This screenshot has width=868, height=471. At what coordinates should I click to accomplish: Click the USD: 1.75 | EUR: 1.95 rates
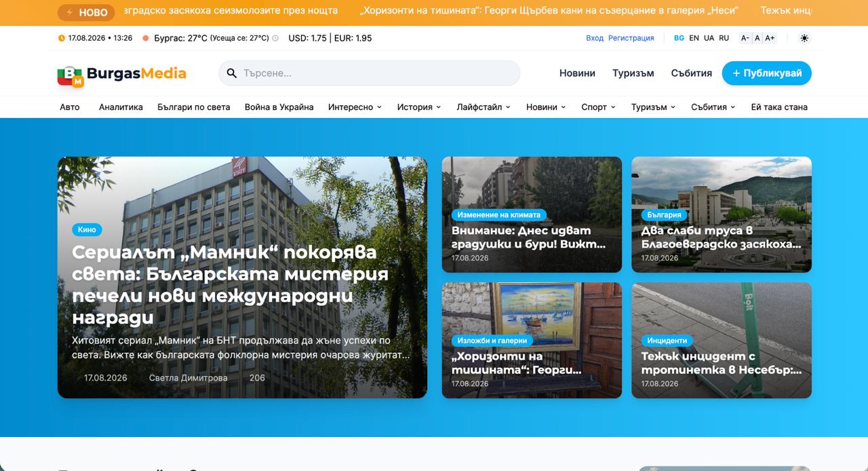click(330, 38)
